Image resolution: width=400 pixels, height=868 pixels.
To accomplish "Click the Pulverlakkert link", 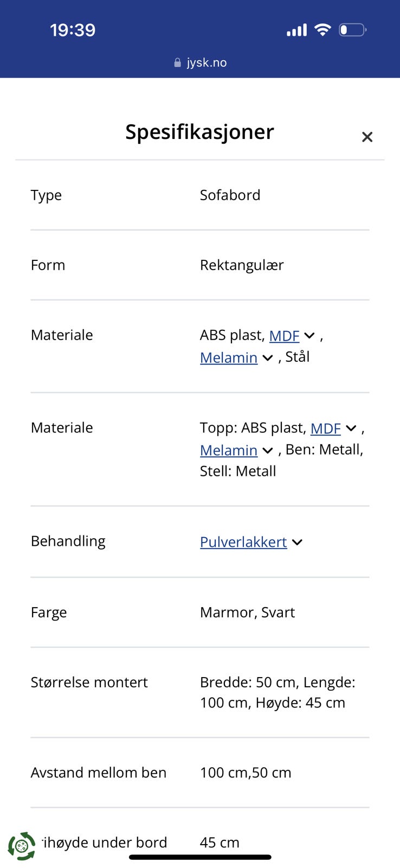I will click(x=243, y=542).
